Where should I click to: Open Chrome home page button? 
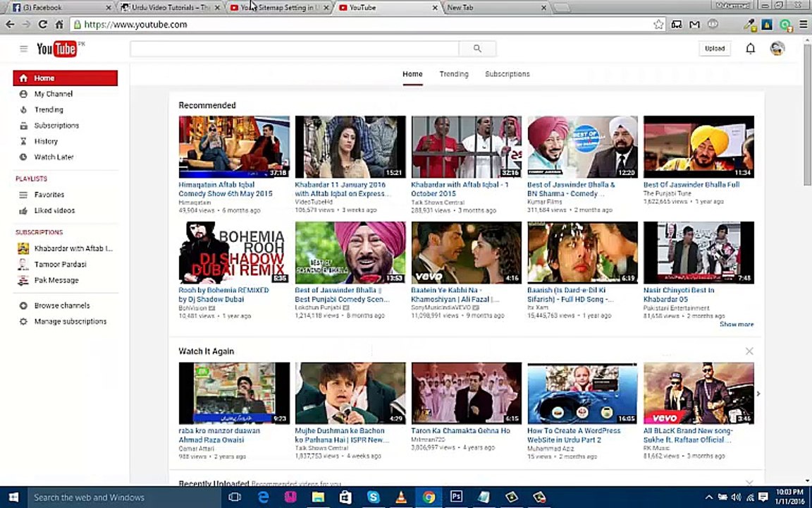pos(59,25)
